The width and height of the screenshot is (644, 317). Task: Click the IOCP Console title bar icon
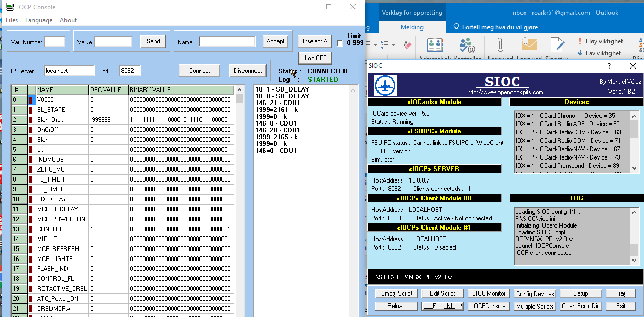9,7
